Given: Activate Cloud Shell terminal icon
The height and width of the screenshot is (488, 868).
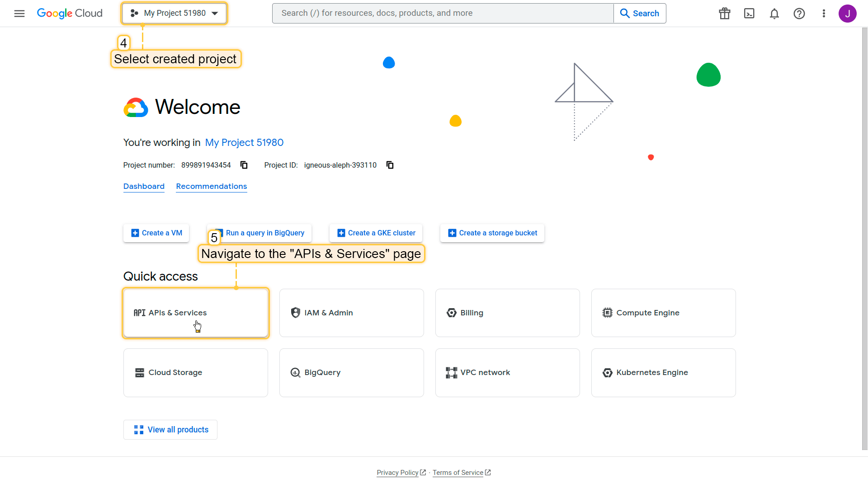Looking at the screenshot, I should point(749,14).
